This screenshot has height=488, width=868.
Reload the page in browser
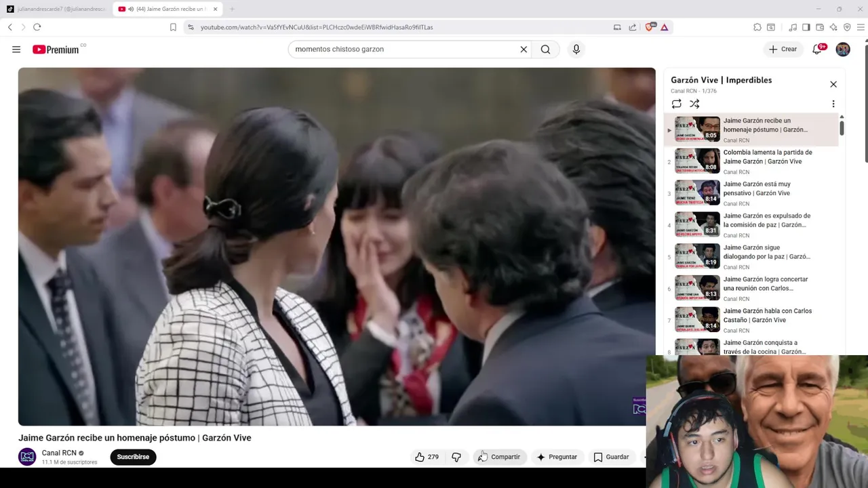37,27
